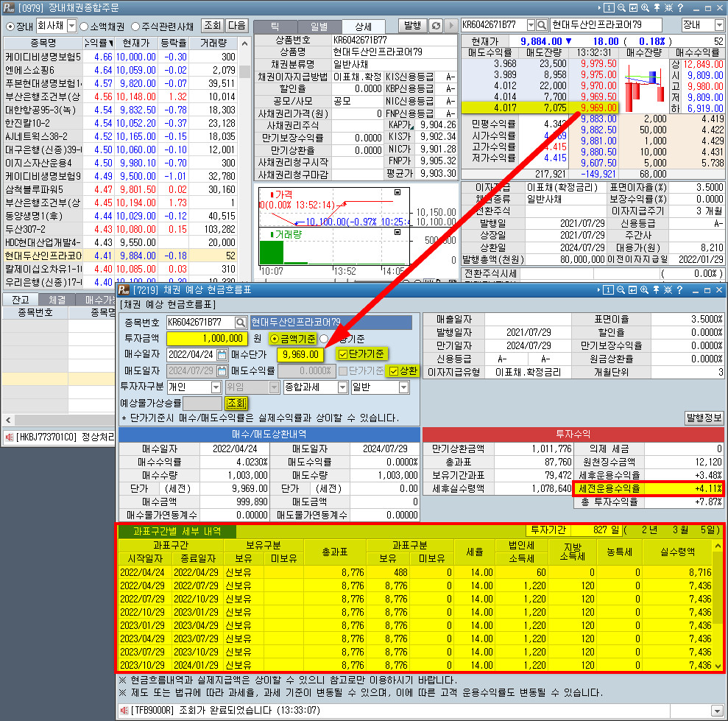Open the 회사채 bond type dropdown

[71, 26]
